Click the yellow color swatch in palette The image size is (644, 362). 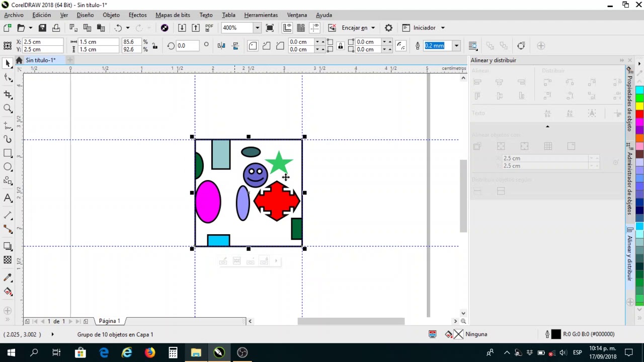639,106
